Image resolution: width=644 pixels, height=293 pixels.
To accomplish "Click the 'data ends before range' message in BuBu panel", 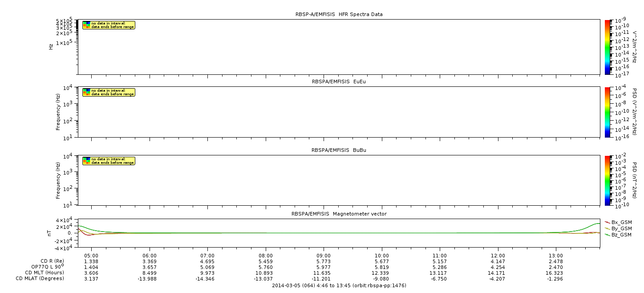I will (x=109, y=163).
